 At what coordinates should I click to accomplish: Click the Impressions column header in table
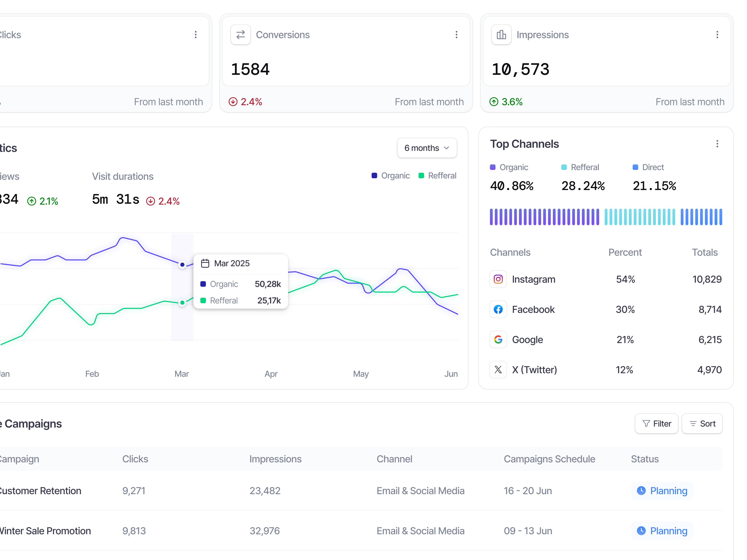(x=275, y=459)
